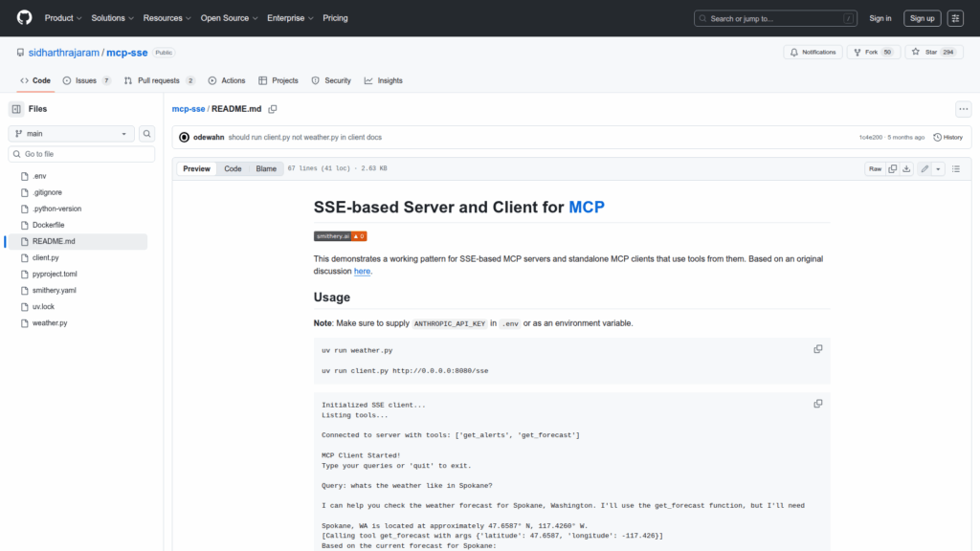Screen dimensions: 980x551
Task: Select the Preview view toggle
Action: [x=197, y=169]
